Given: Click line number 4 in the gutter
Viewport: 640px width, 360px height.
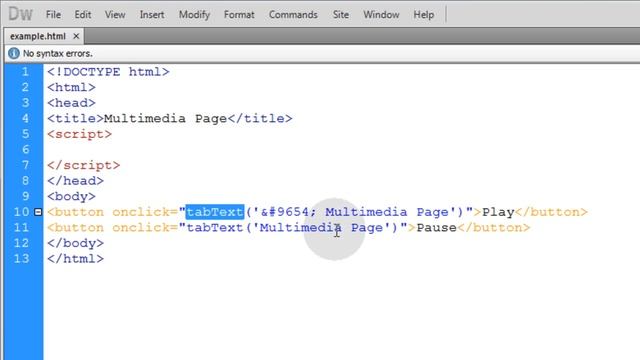Looking at the screenshot, I should (25, 118).
